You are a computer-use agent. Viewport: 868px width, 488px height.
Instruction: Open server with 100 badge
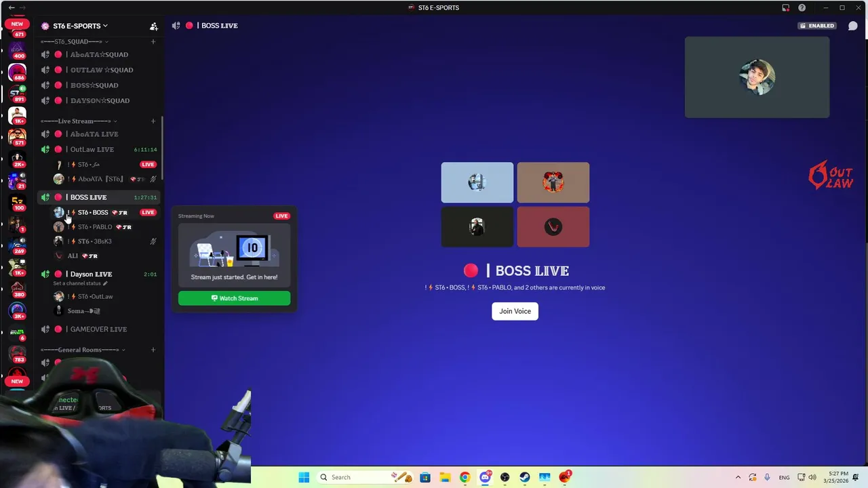tap(18, 203)
